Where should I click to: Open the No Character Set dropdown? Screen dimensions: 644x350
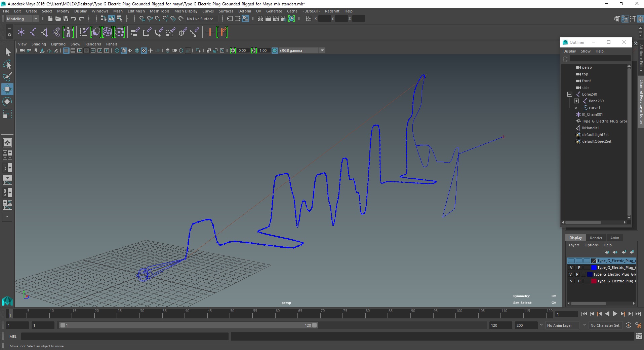(x=605, y=325)
